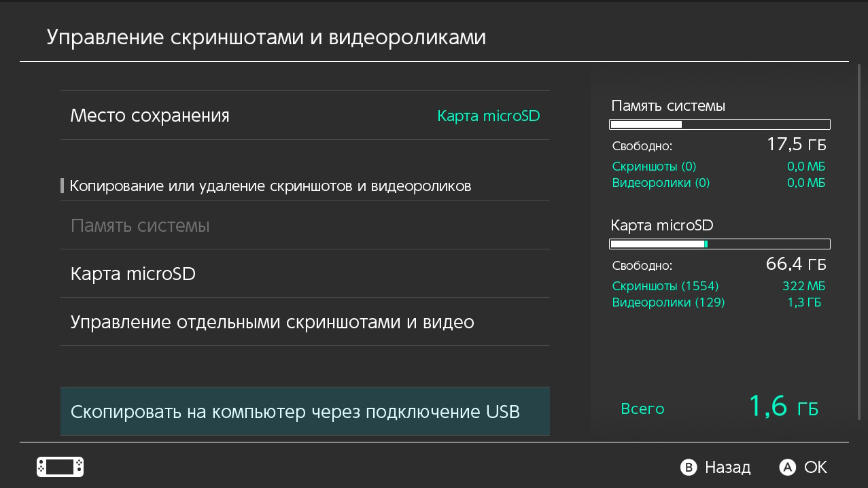Click Видеоролики (0) under Память системы

[x=661, y=182]
